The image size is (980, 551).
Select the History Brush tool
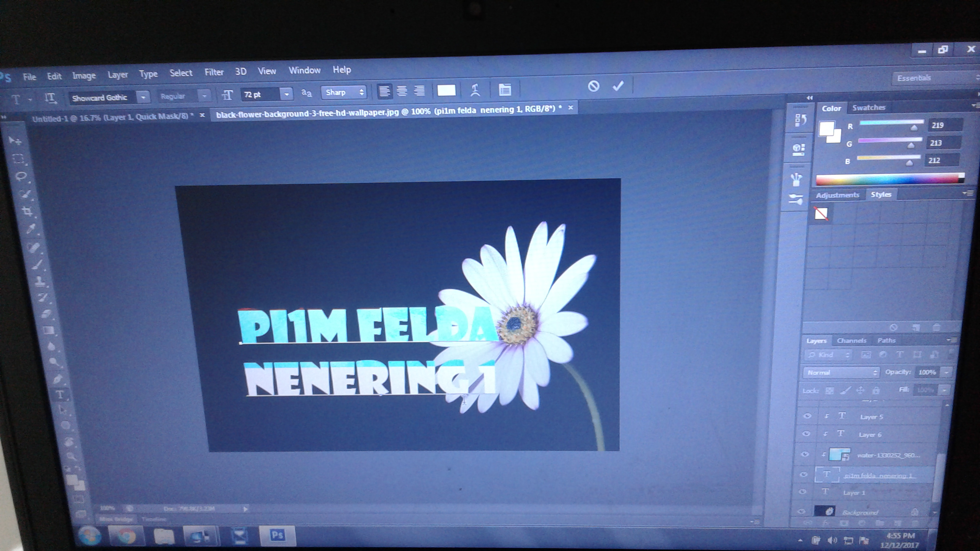click(42, 298)
